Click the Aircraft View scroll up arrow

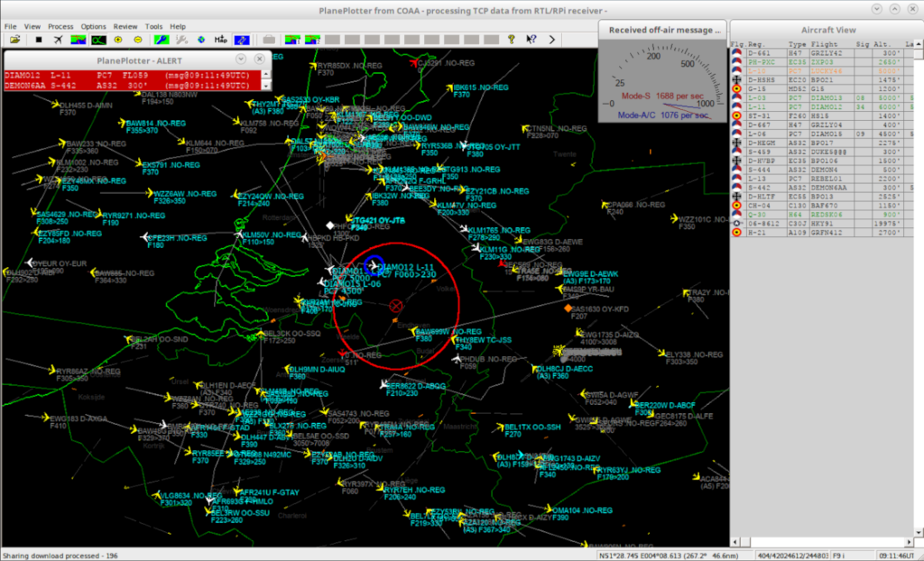(x=919, y=44)
